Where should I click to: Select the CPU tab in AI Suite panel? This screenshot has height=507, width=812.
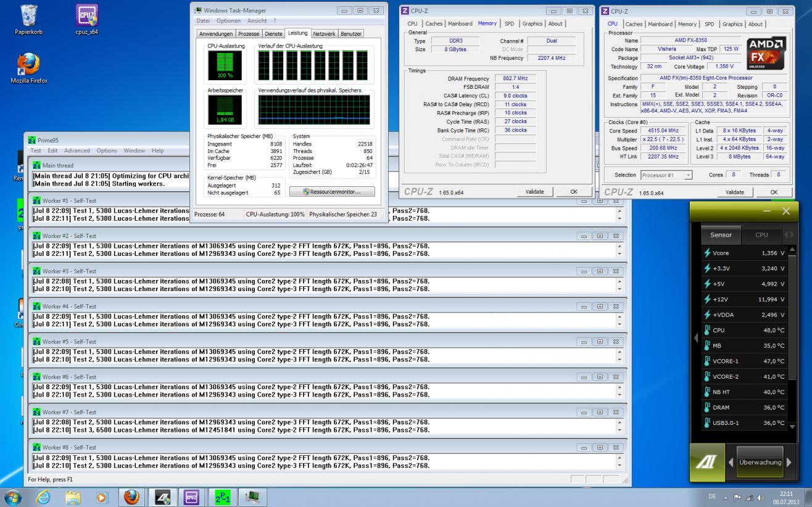click(x=761, y=234)
